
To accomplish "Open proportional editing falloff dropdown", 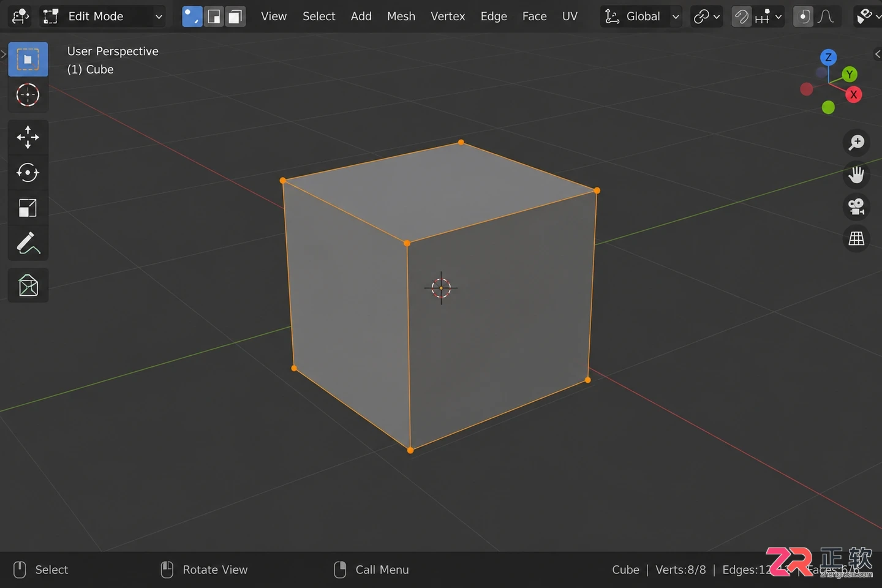I will pos(826,17).
